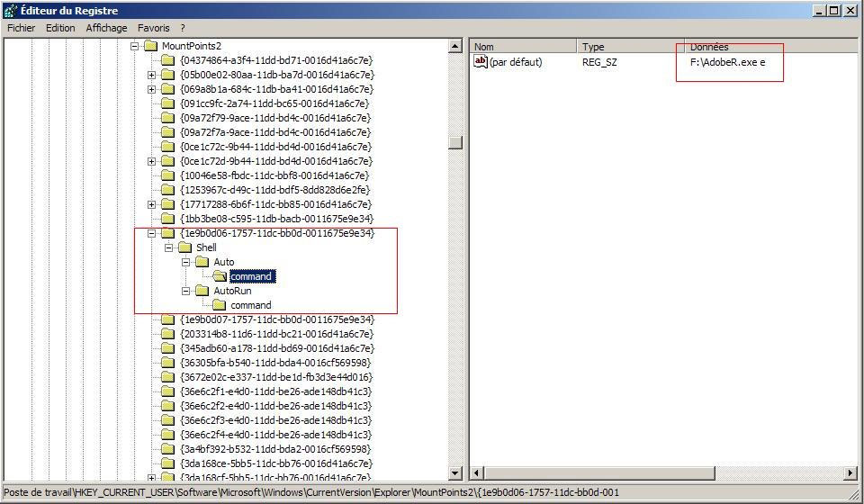Screen dimensions: 864x504
Task: Select the {36e6c2f2-e4d0-11dd-be26-ade148db41c3} key name
Action: coord(276,406)
